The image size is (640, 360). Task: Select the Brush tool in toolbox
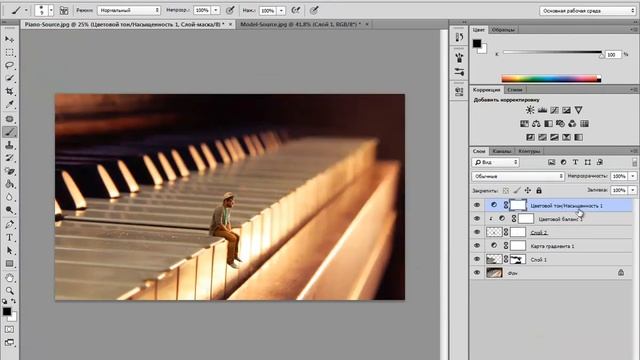pos(9,131)
